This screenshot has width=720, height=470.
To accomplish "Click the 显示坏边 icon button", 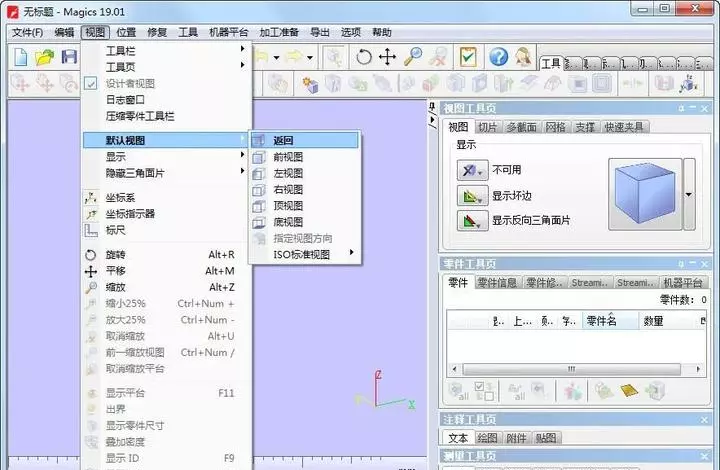I will [x=471, y=195].
